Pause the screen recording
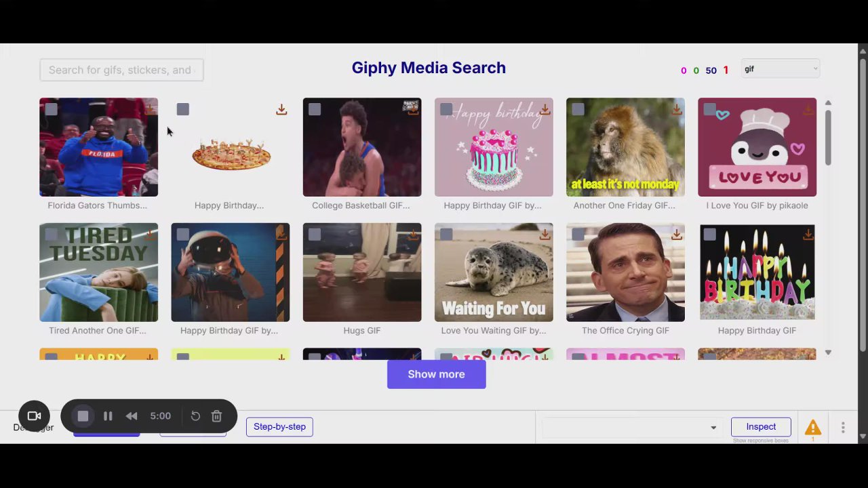Image resolution: width=868 pixels, height=488 pixels. (108, 416)
